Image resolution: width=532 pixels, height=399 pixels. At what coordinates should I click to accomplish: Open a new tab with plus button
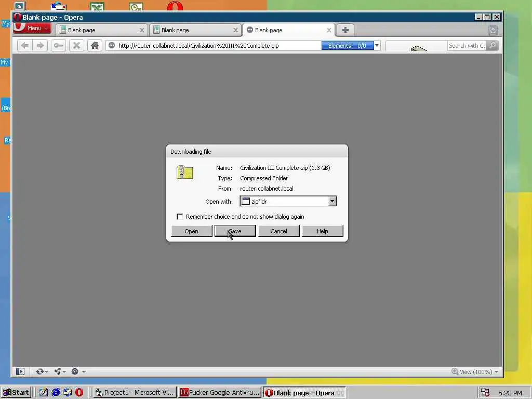coord(345,30)
